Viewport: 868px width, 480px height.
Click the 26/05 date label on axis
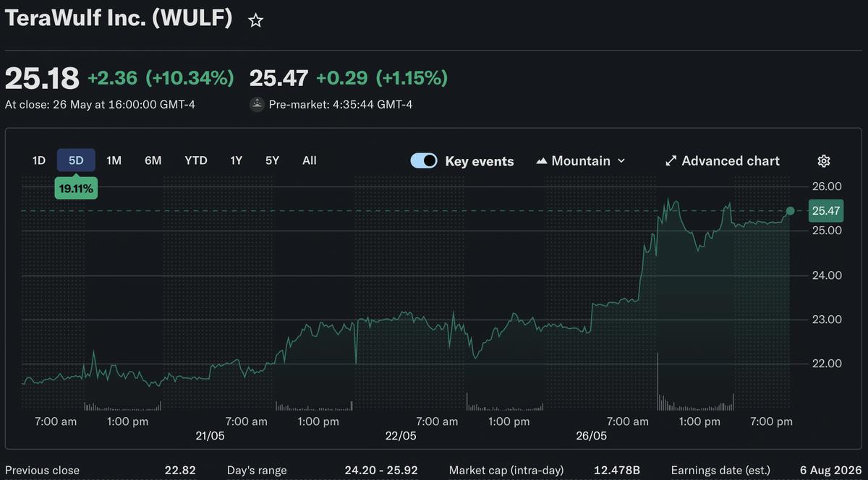(x=591, y=436)
